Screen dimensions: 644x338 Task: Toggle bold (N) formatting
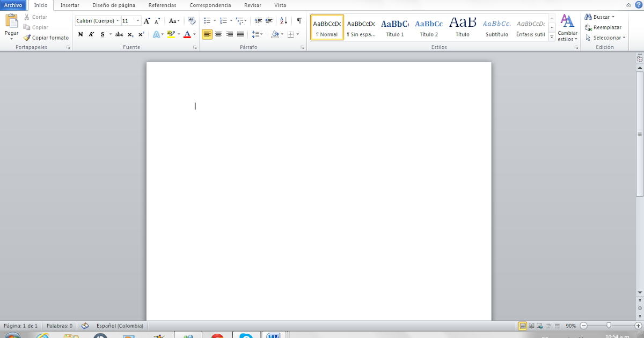pyautogui.click(x=80, y=34)
